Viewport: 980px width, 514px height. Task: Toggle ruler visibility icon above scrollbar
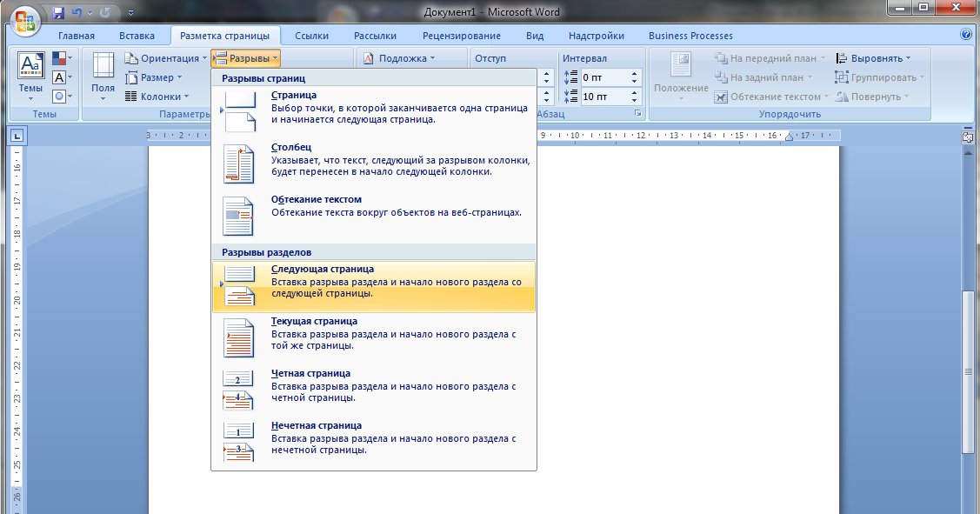pos(968,137)
